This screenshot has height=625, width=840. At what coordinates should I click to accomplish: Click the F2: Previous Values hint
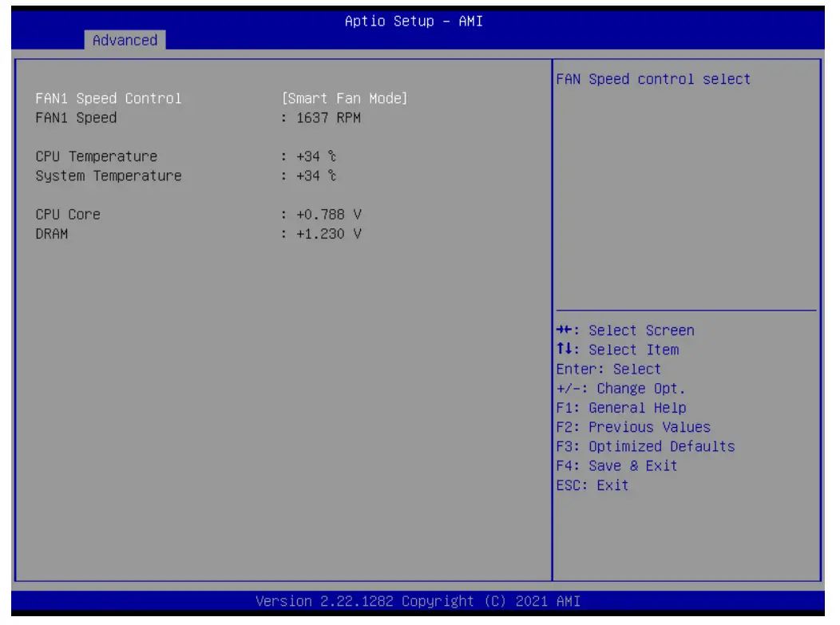[633, 427]
